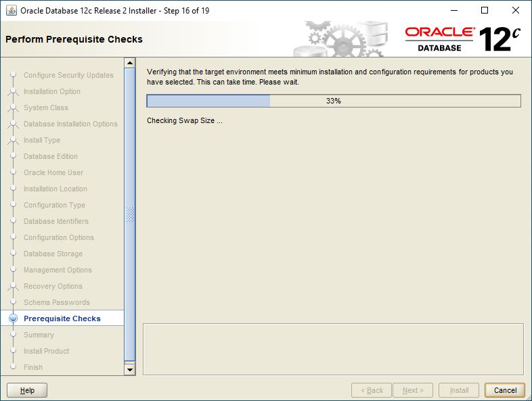Select Installation Location step
This screenshot has width=532, height=401.
56,189
